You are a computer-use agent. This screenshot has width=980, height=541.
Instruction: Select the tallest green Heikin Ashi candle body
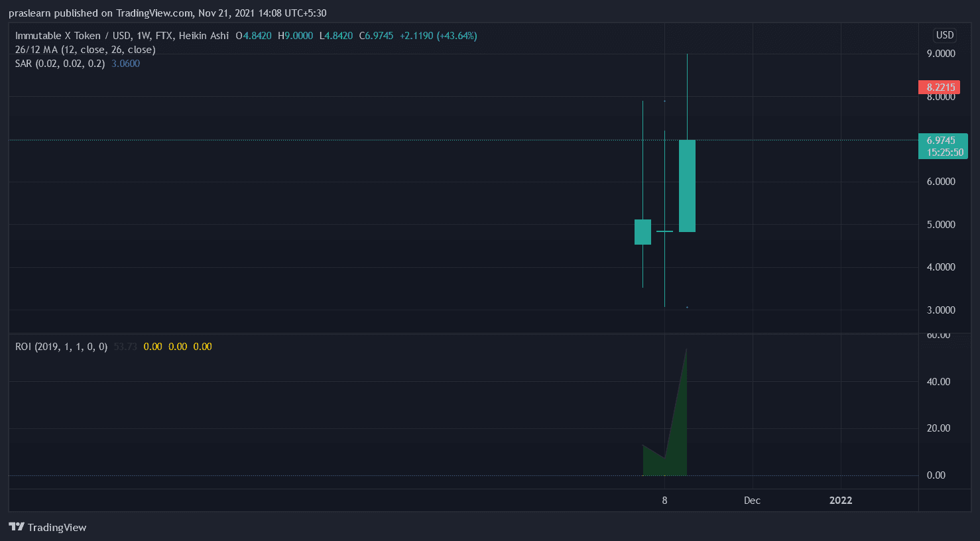point(687,186)
